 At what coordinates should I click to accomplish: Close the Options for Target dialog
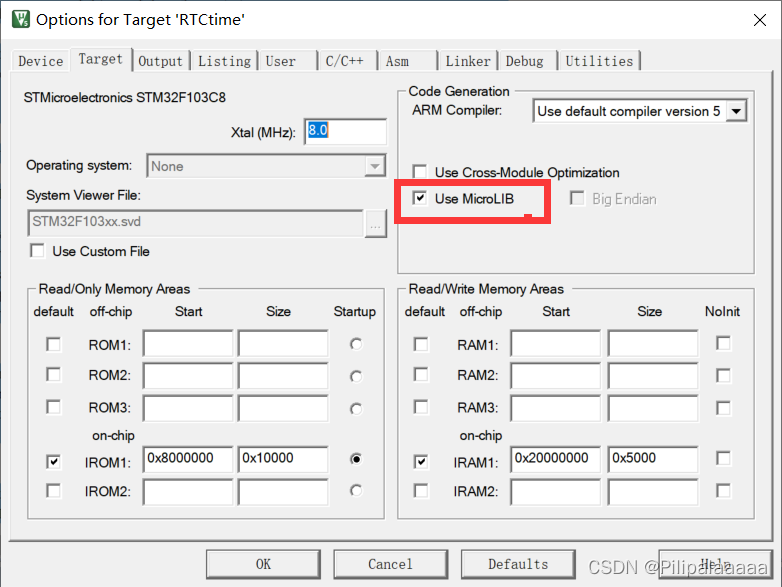pyautogui.click(x=760, y=20)
